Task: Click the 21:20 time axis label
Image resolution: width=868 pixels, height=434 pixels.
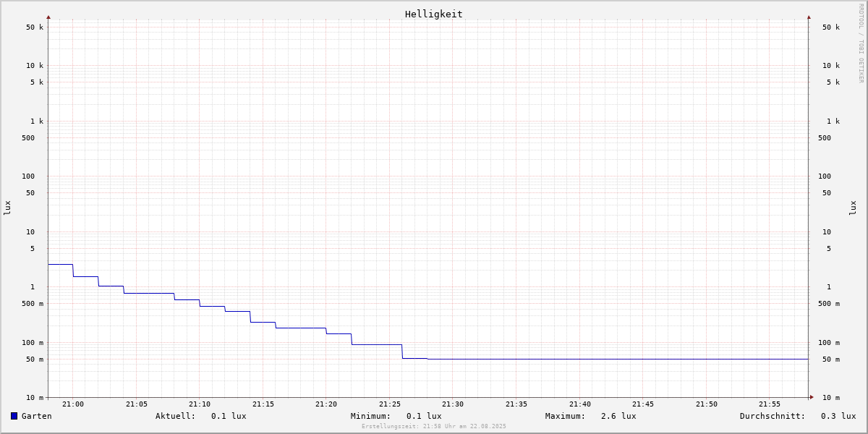Action: point(326,404)
